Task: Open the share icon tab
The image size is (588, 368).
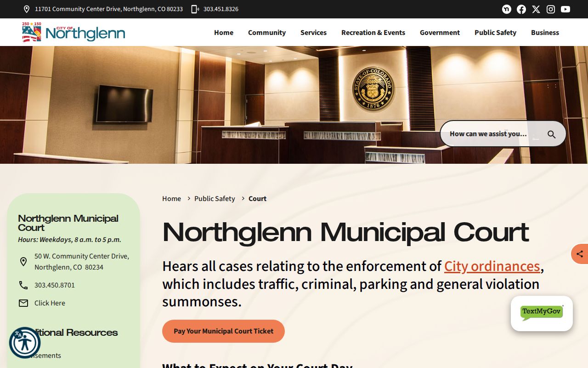Action: point(580,254)
